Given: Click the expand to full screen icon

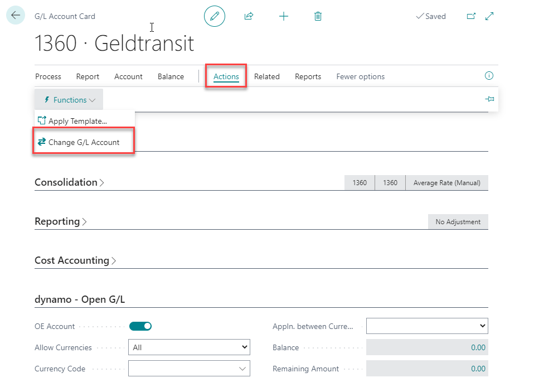Looking at the screenshot, I should tap(489, 16).
